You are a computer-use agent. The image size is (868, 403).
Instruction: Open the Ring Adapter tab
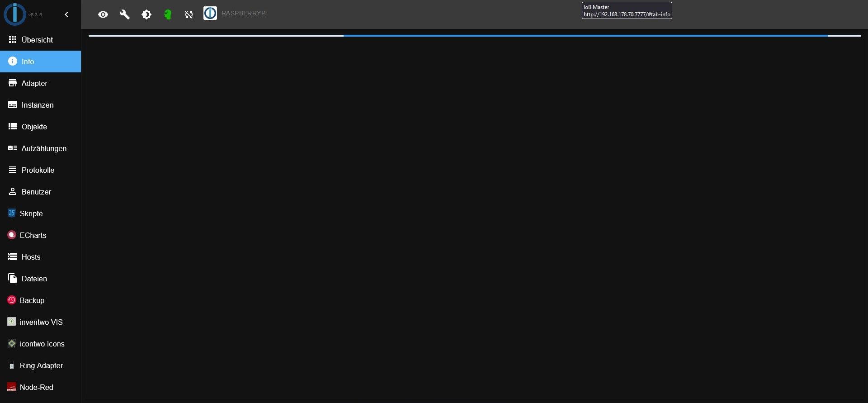[40, 365]
